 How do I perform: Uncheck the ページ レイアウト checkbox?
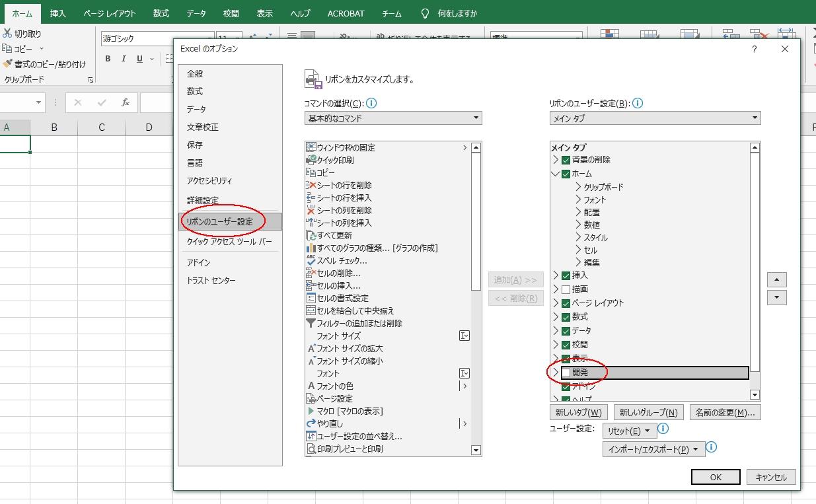coord(566,303)
